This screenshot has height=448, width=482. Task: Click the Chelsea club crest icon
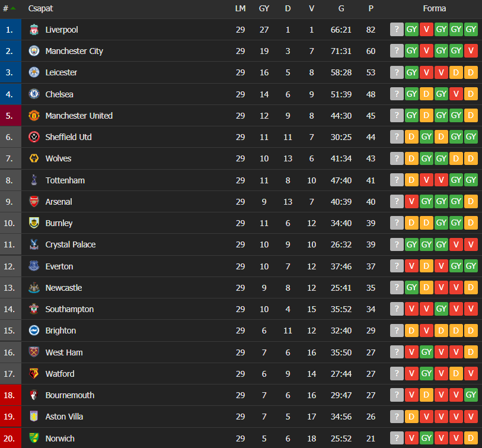click(34, 94)
